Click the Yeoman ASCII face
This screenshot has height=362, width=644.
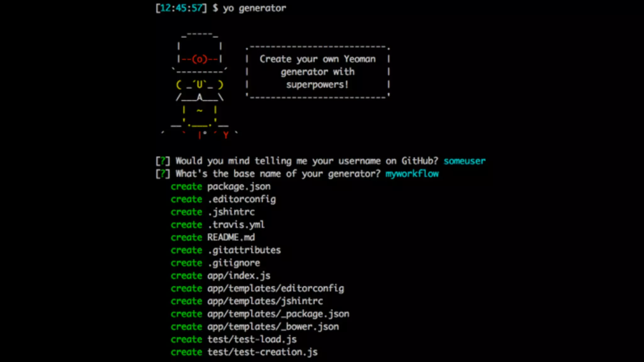[199, 85]
